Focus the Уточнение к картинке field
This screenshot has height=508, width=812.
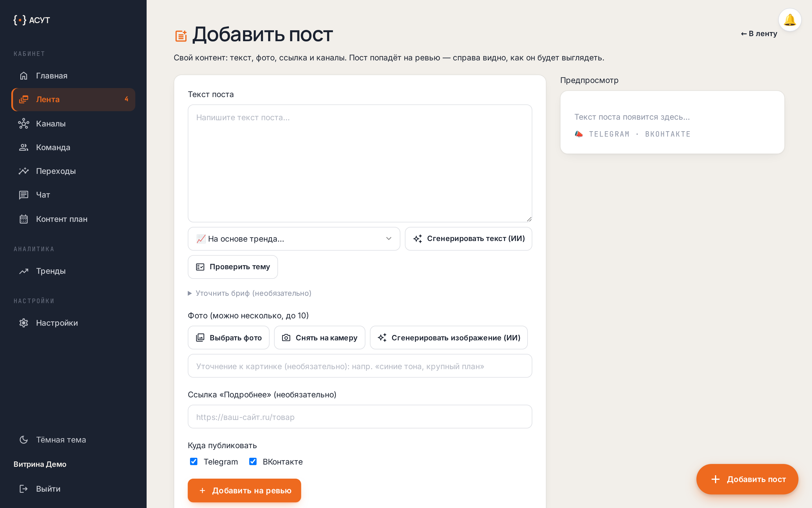(x=360, y=366)
